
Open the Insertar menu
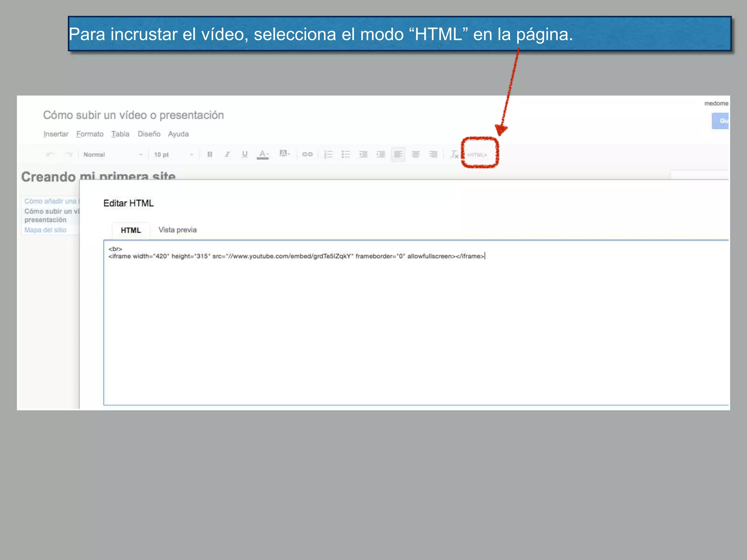point(56,134)
